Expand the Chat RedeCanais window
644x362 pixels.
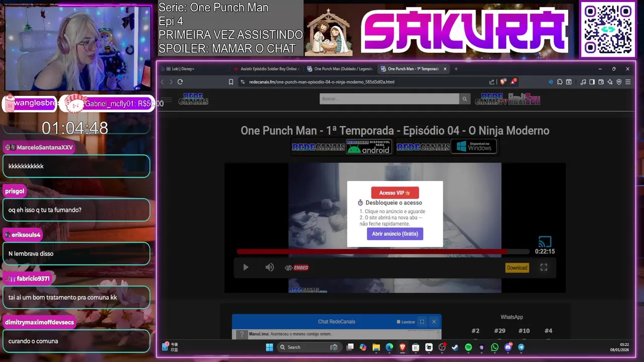pyautogui.click(x=422, y=322)
